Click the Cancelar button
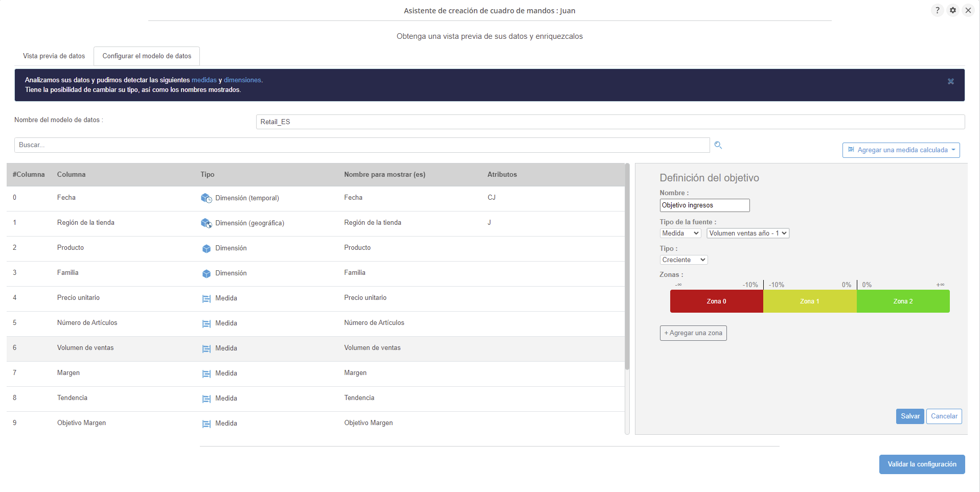980x492 pixels. coord(944,416)
